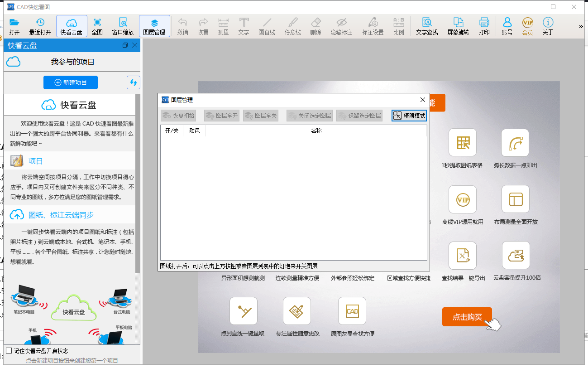Viewport: 588px width, 368px height.
Task: Float the 快看云盘 panel with the undock icon
Action: point(125,45)
